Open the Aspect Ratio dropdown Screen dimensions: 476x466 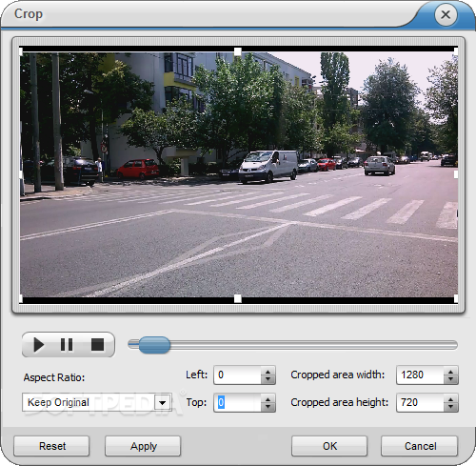(x=163, y=402)
